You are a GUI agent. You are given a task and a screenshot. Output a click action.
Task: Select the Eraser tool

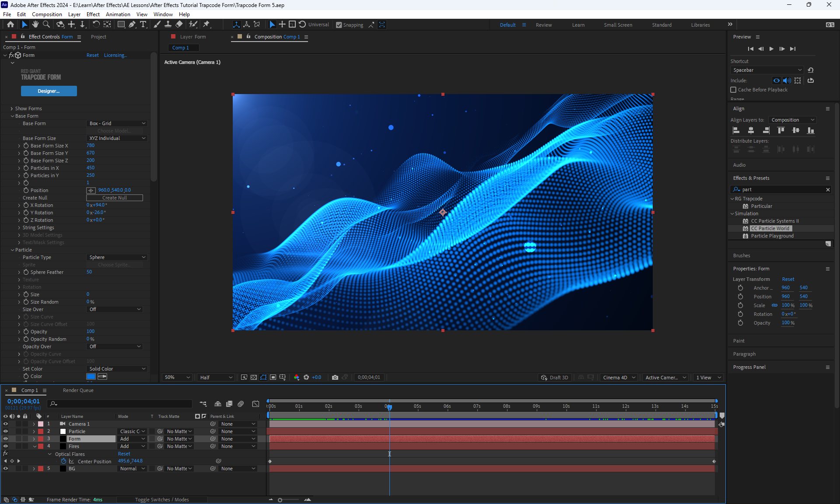(179, 24)
